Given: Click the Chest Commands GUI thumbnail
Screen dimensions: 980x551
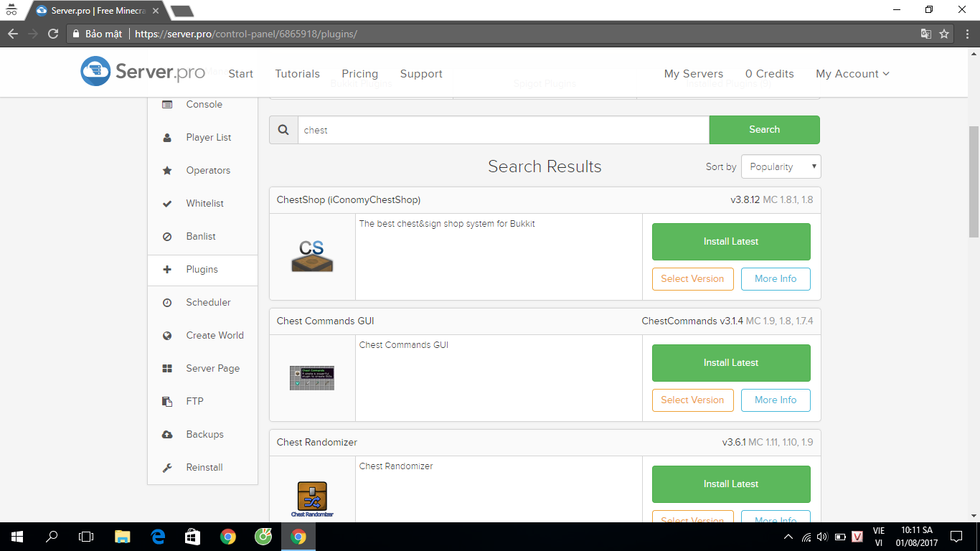Looking at the screenshot, I should [312, 378].
